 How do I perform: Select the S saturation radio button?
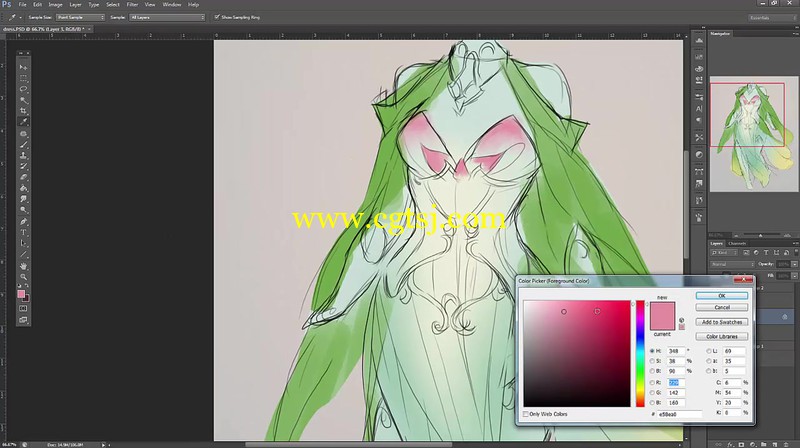(652, 361)
